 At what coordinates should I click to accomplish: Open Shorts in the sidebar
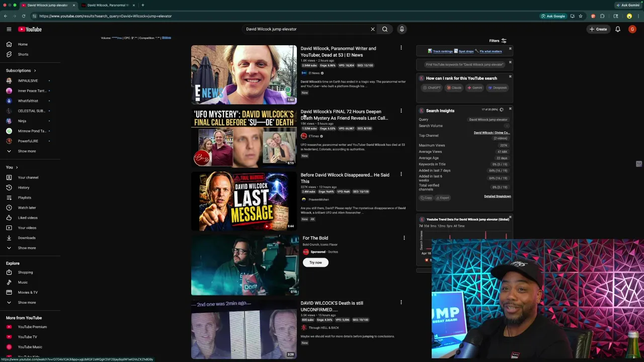click(23, 54)
